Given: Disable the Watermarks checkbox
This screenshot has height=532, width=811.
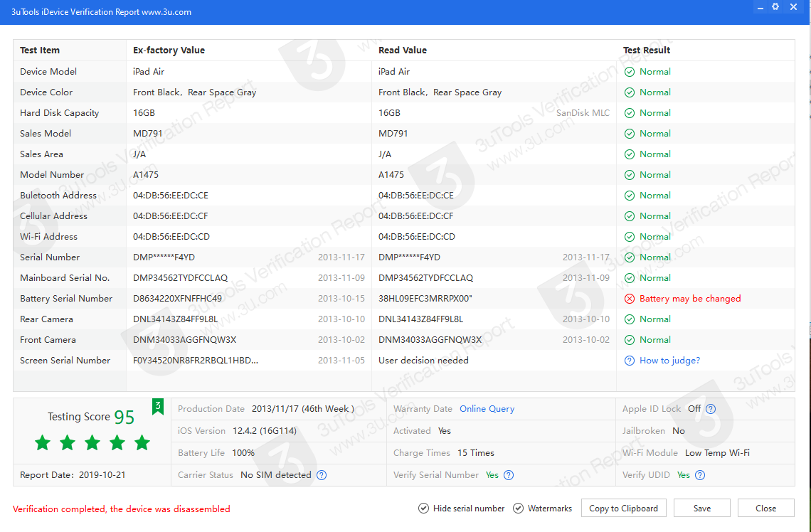Looking at the screenshot, I should coord(518,509).
